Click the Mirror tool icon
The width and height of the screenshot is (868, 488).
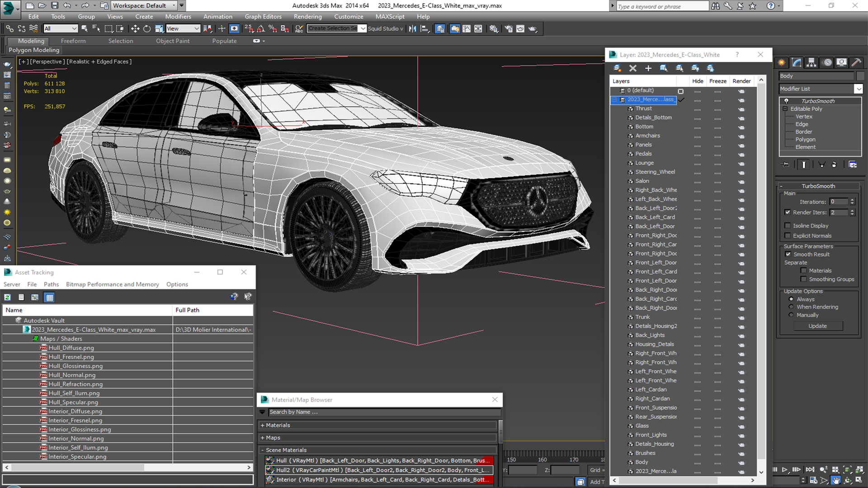(412, 28)
